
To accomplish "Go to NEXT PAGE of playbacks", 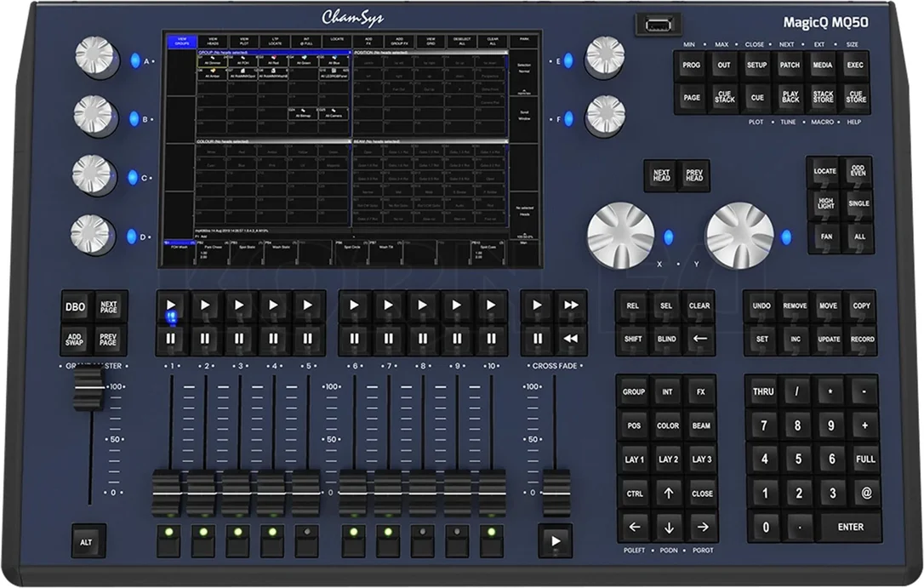I will [108, 307].
